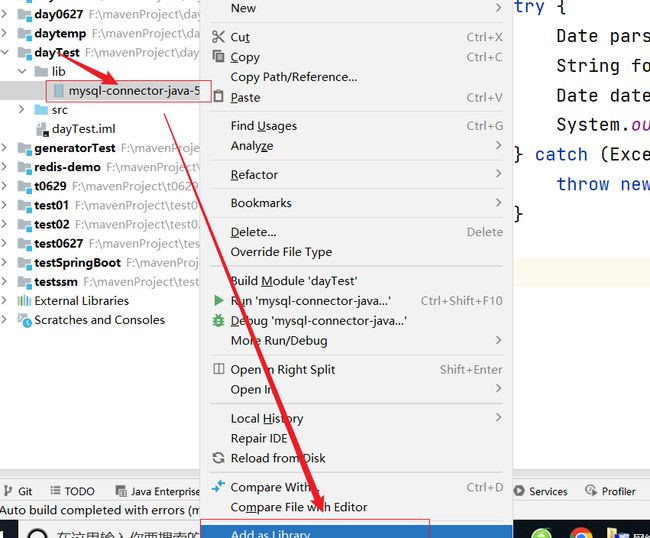Click the Copy icon in context menu
650x538 pixels.
218,56
